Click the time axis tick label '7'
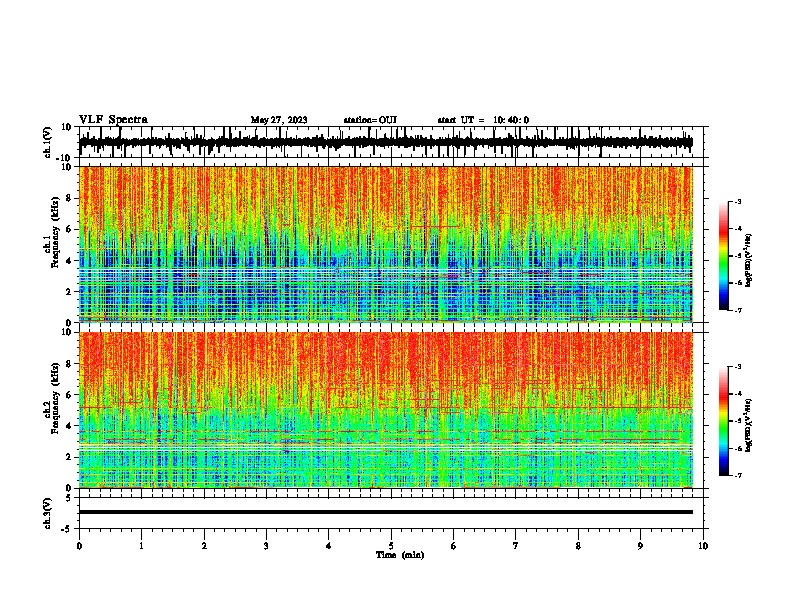This screenshot has height=612, width=792. point(516,546)
